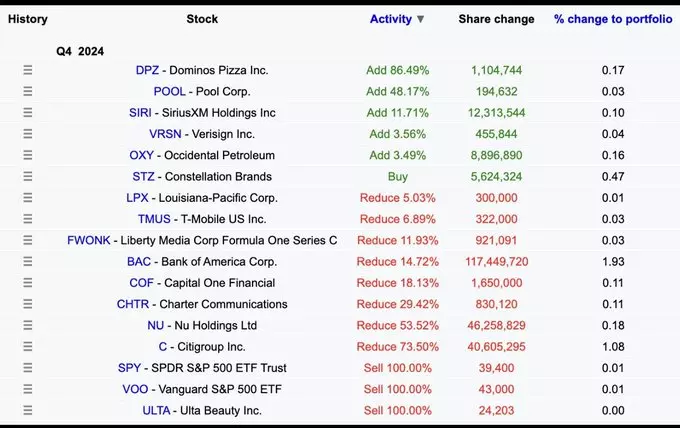Click history icon beside SiriusXM Holdings
Screen dimensions: 680x428
[28, 113]
